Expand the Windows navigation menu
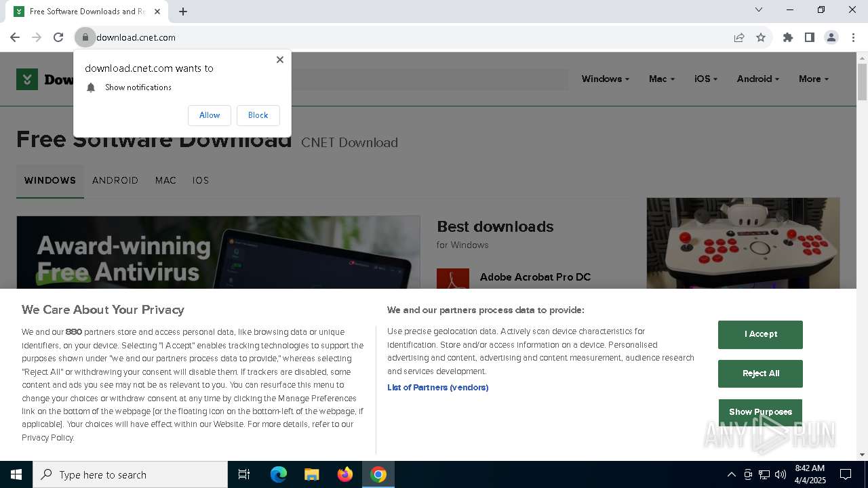The height and width of the screenshot is (488, 868). 605,79
